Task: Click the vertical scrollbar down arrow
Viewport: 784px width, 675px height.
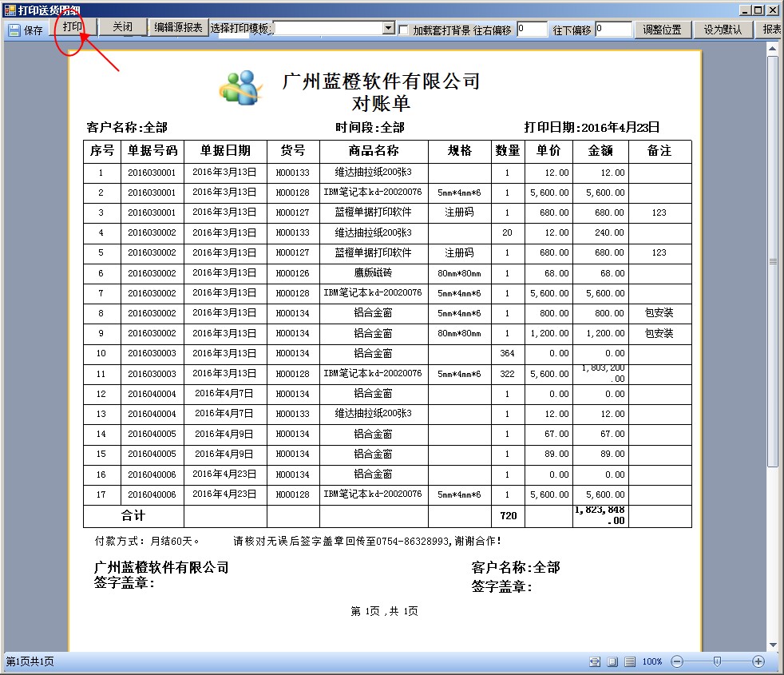Action: click(773, 645)
